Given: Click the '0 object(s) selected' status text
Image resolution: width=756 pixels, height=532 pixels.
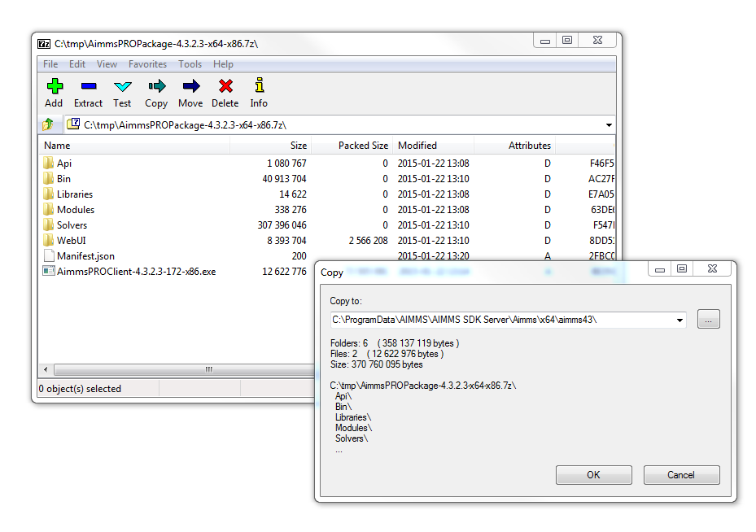Looking at the screenshot, I should coord(80,389).
